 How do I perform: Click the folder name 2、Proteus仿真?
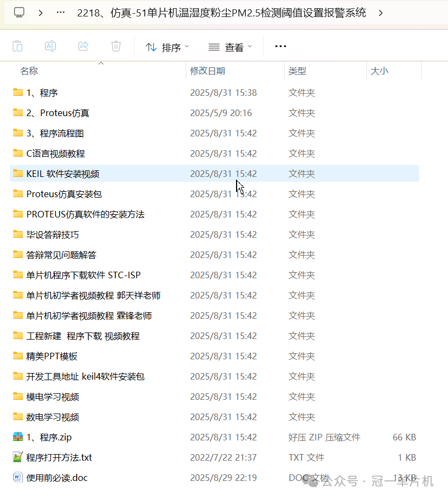tap(58, 113)
